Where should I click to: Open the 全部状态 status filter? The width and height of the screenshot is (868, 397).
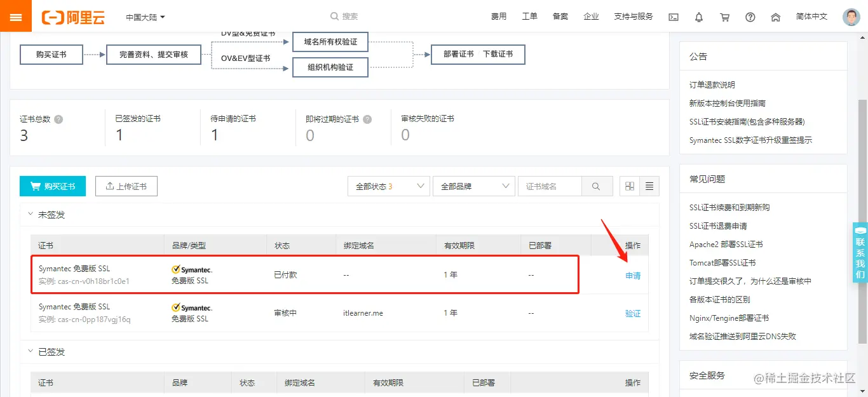pos(389,186)
